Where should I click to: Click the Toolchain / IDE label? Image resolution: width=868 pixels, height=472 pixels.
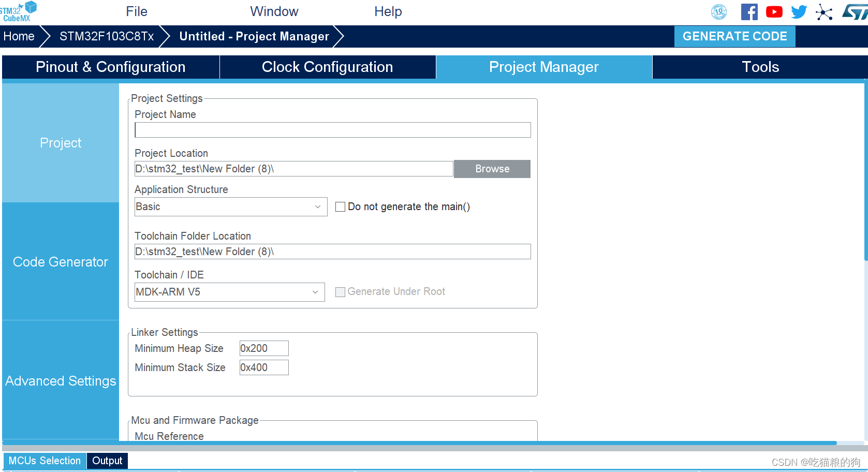[169, 275]
